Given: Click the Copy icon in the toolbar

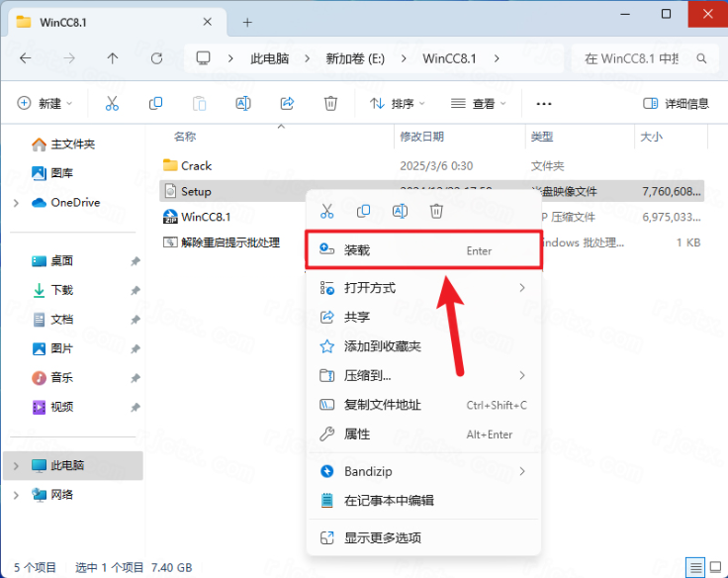Looking at the screenshot, I should pyautogui.click(x=155, y=103).
